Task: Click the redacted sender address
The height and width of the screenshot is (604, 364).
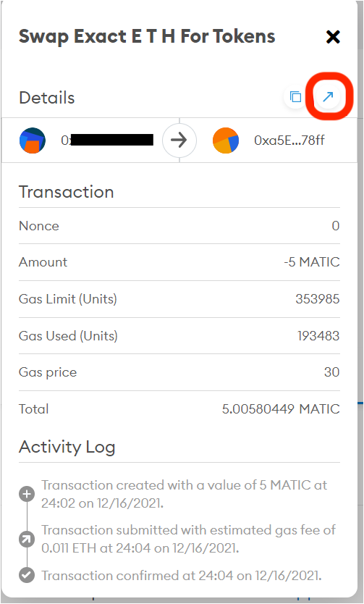Action: pyautogui.click(x=107, y=140)
